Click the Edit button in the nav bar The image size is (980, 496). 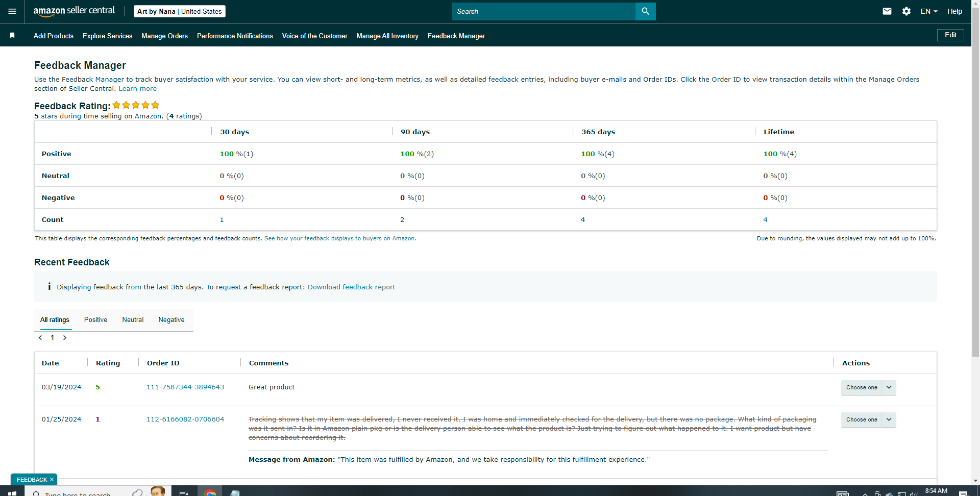(x=950, y=35)
